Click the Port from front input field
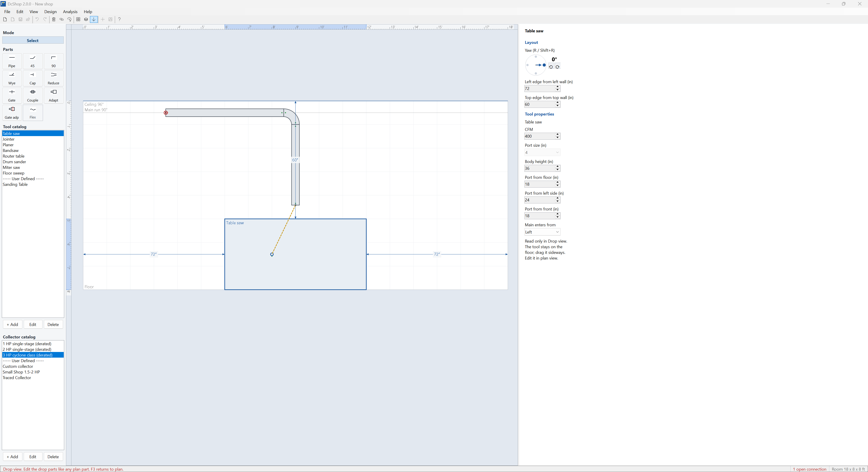868x472 pixels. (x=540, y=216)
